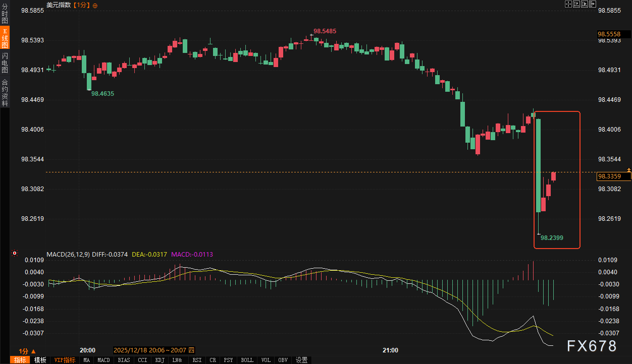Viewport: 632px width, 364px height.
Task: Click the crosshair cursor icon at top right
Action: (568, 4)
